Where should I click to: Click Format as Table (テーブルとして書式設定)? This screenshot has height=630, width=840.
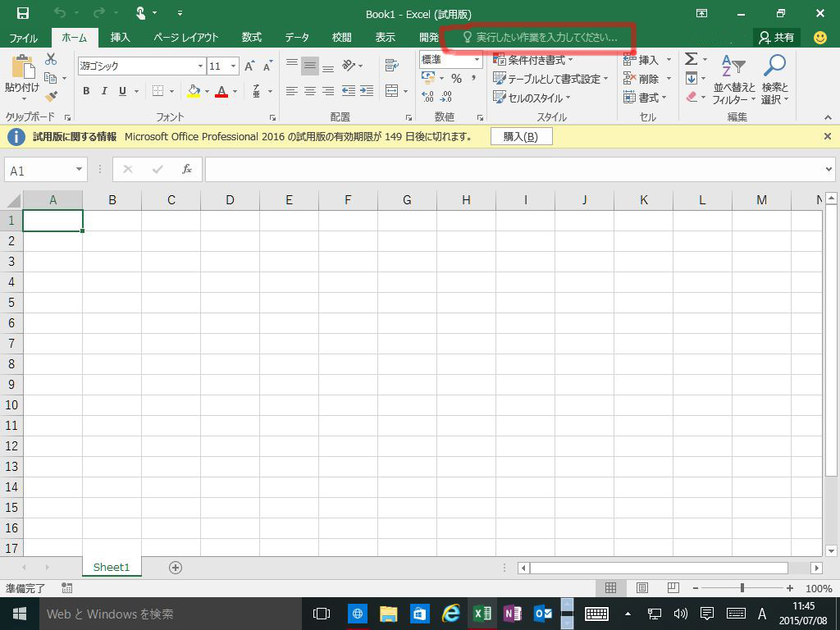tap(551, 79)
